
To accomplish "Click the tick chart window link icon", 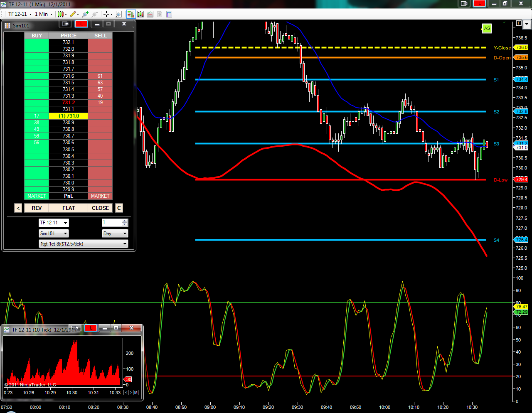I will tap(75, 328).
